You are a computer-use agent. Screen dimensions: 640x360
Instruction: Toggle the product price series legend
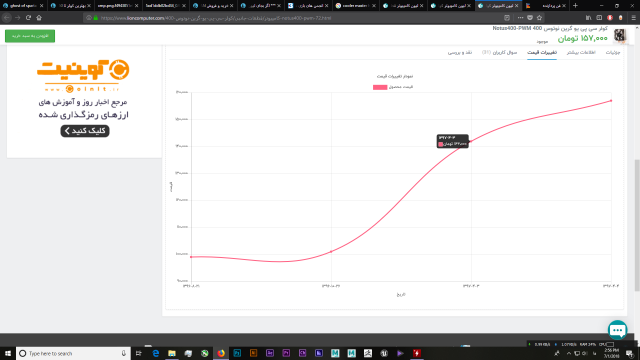click(x=393, y=87)
